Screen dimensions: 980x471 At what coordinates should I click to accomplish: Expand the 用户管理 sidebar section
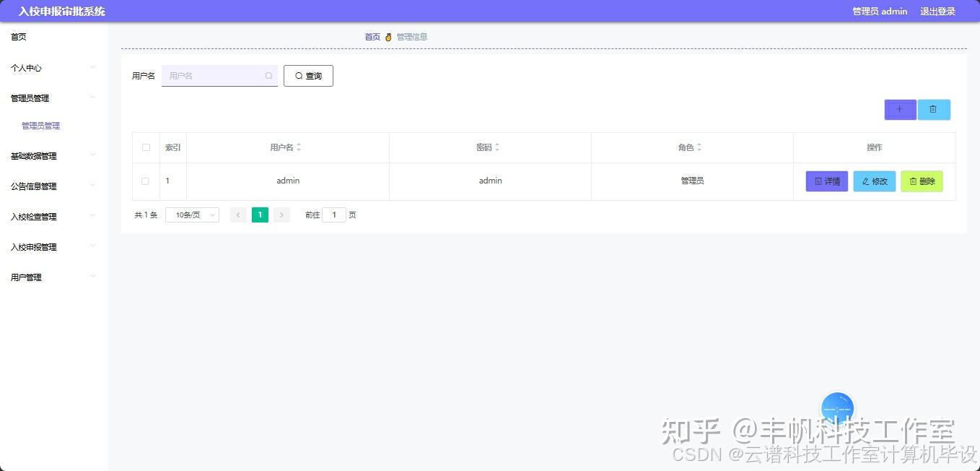(x=27, y=277)
